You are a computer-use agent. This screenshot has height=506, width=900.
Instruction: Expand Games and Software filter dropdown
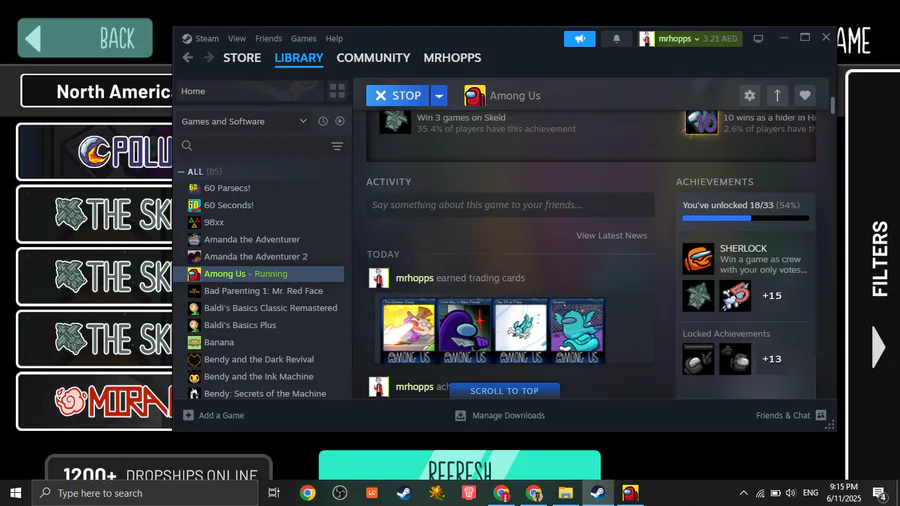click(303, 121)
